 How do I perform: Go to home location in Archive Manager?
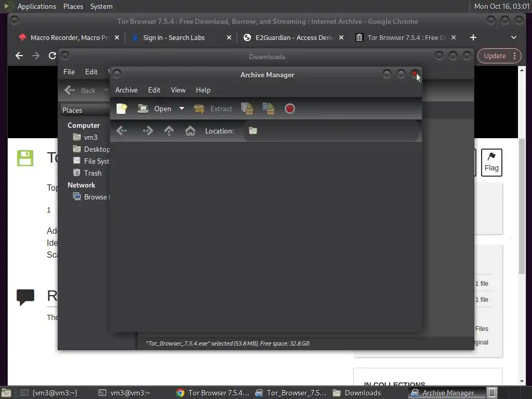coord(190,130)
